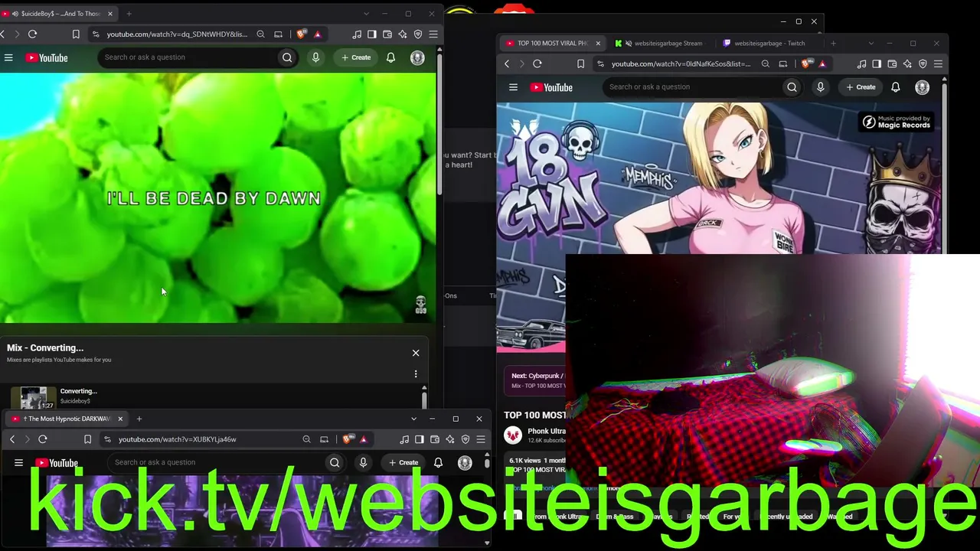980x551 pixels.
Task: Open the browser main menu in the DARKWAVE window
Action: click(481, 439)
